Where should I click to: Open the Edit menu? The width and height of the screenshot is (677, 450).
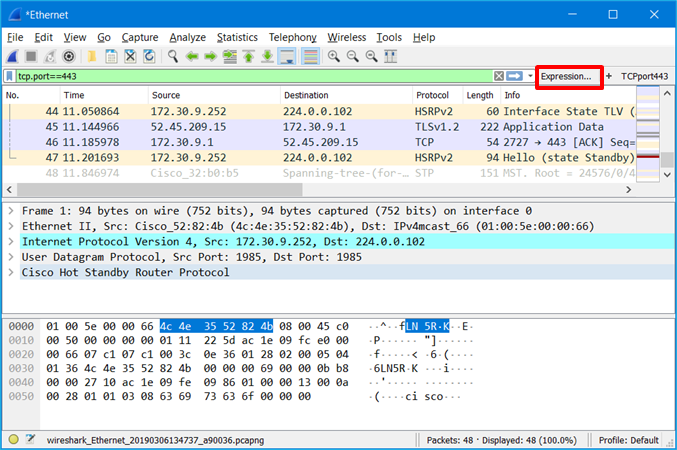click(44, 38)
